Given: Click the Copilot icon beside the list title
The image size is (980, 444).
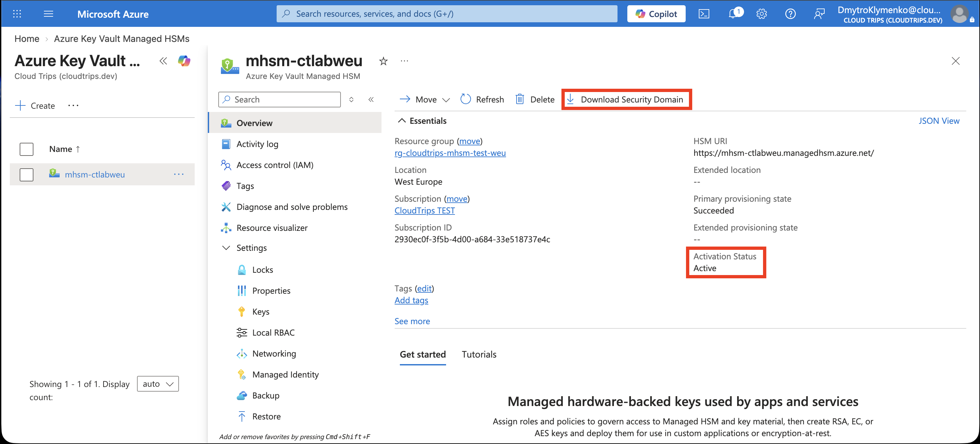Looking at the screenshot, I should pyautogui.click(x=184, y=61).
